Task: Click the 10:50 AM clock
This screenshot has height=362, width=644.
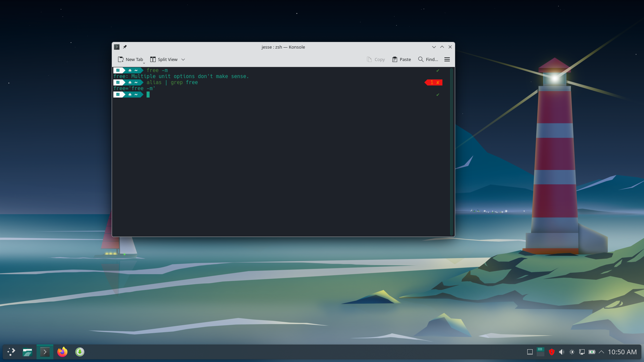Action: pyautogui.click(x=622, y=352)
